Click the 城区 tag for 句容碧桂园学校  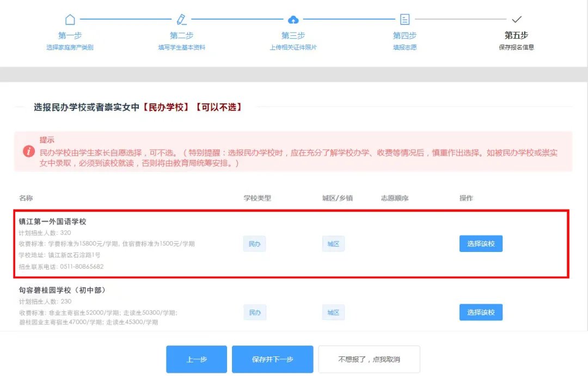click(x=333, y=312)
